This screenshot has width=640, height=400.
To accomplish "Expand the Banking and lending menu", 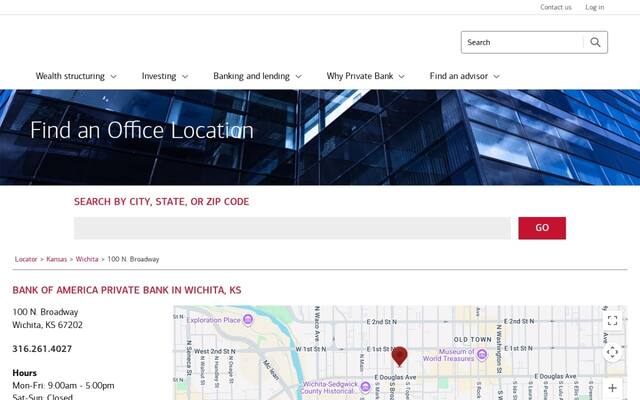I will click(x=257, y=76).
